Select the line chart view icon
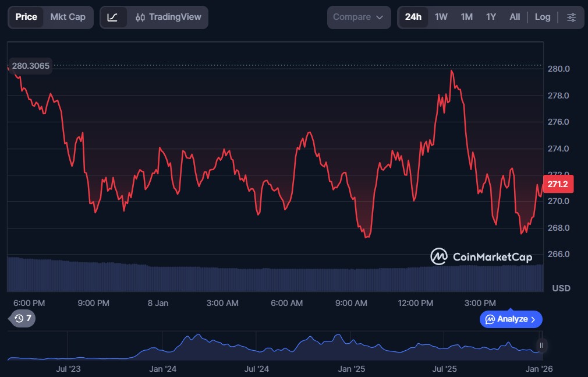Screen dimensions: 588x377 (x=113, y=17)
